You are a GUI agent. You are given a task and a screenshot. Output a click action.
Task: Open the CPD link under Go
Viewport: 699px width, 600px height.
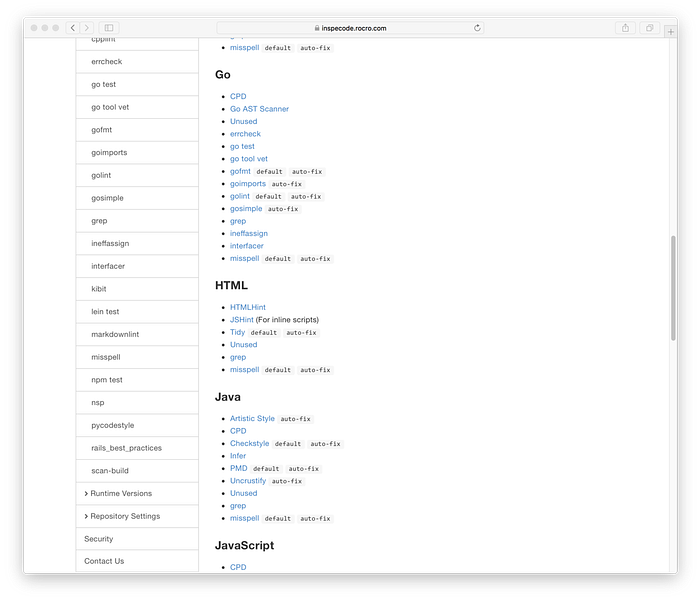pyautogui.click(x=238, y=96)
